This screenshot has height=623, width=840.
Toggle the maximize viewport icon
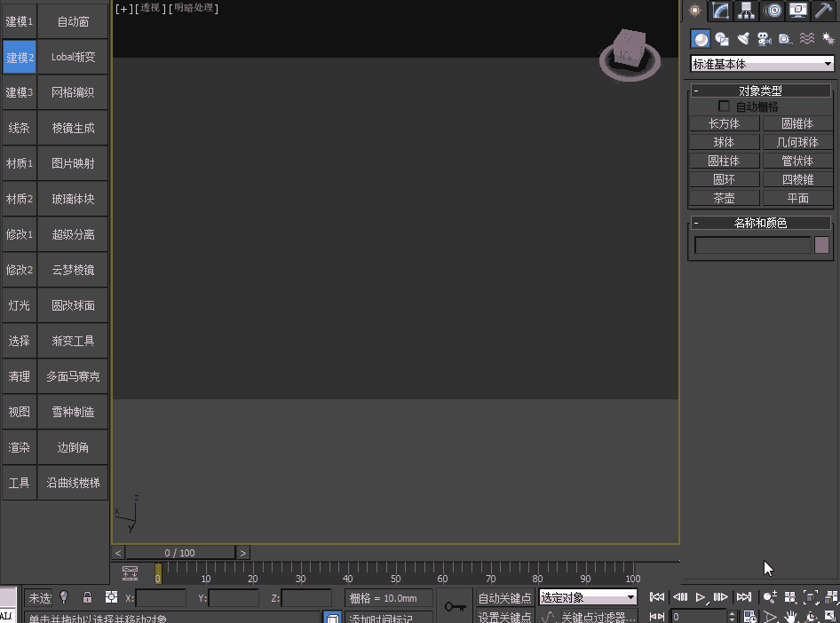pos(828,615)
